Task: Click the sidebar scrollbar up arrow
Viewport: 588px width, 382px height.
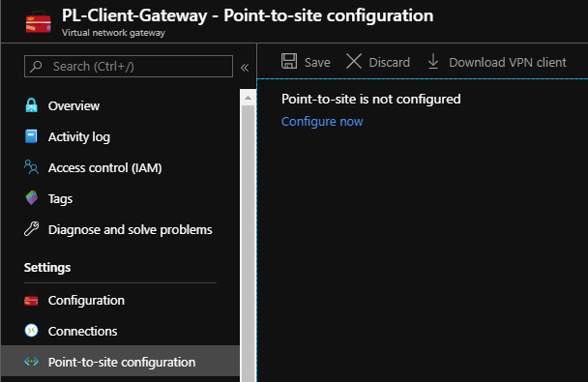Action: click(248, 98)
